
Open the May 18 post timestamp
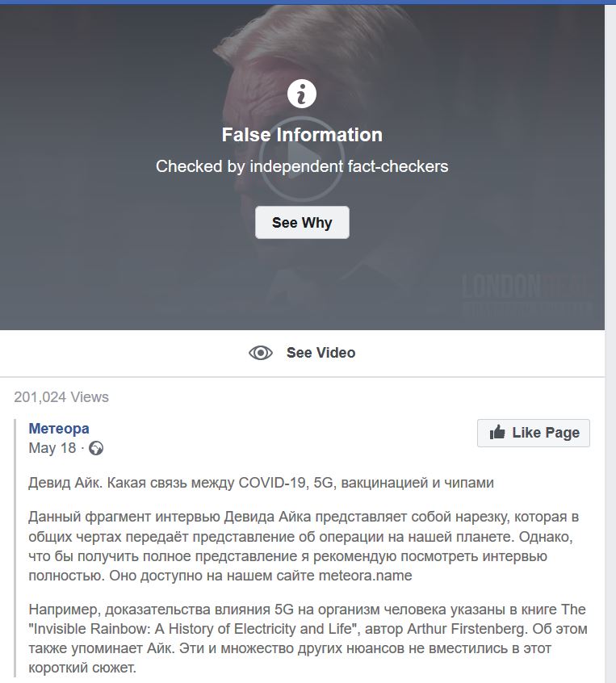click(x=52, y=448)
